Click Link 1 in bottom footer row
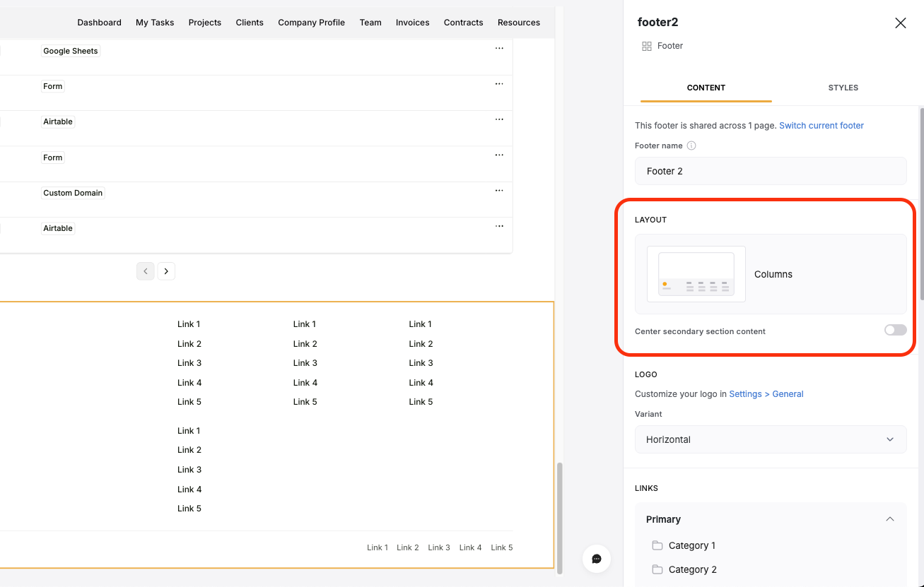The height and width of the screenshot is (587, 924). pyautogui.click(x=378, y=547)
